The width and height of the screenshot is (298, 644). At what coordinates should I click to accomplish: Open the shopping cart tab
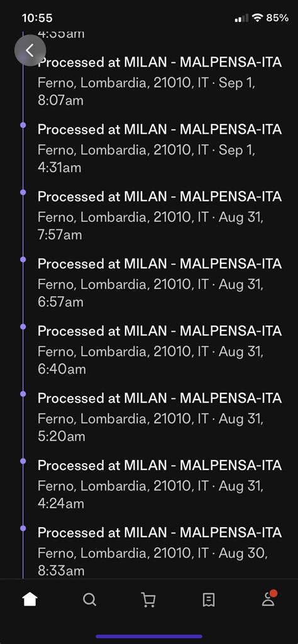tap(148, 600)
